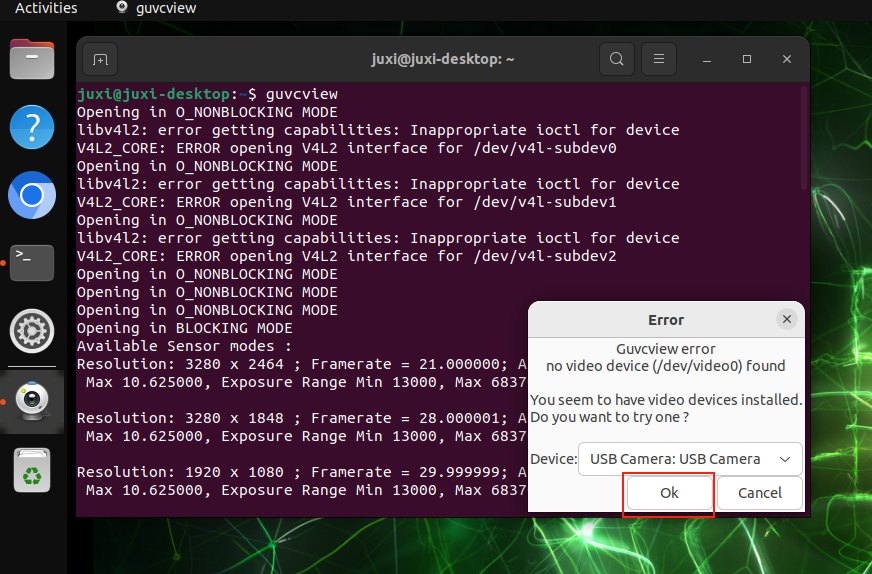The width and height of the screenshot is (872, 574).
Task: Open the software updater gear icon in dock
Action: coord(32,331)
